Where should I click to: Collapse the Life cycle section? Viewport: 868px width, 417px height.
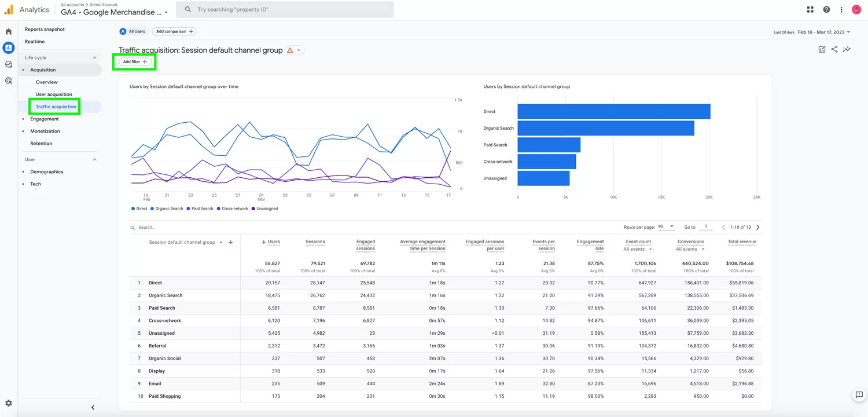(95, 57)
